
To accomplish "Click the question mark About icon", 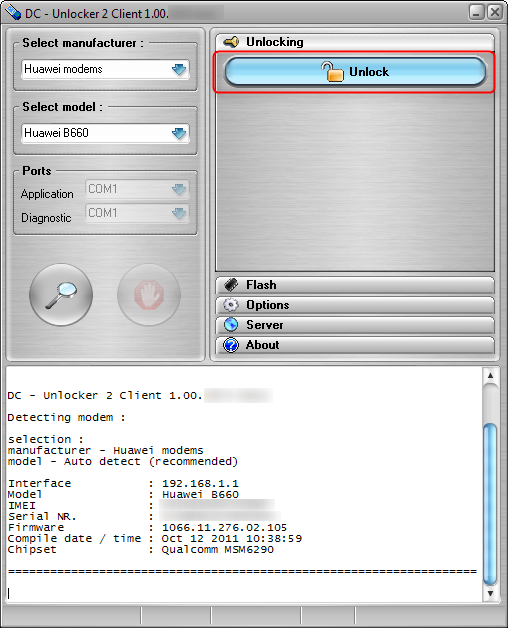I will (x=231, y=345).
